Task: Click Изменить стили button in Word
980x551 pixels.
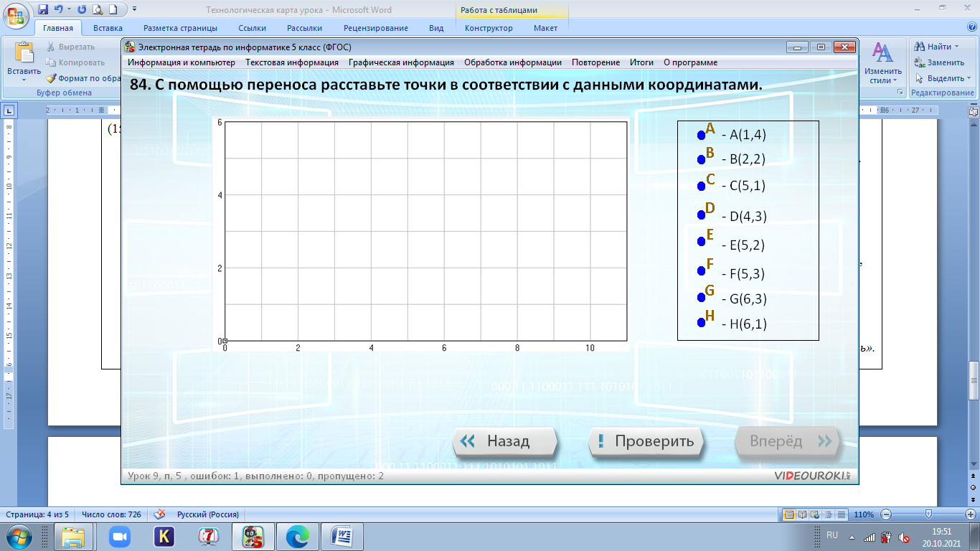Action: [x=883, y=63]
